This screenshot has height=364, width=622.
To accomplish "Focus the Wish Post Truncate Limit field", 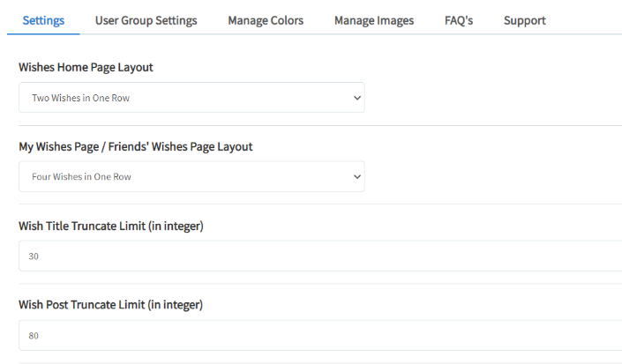I will click(x=320, y=336).
